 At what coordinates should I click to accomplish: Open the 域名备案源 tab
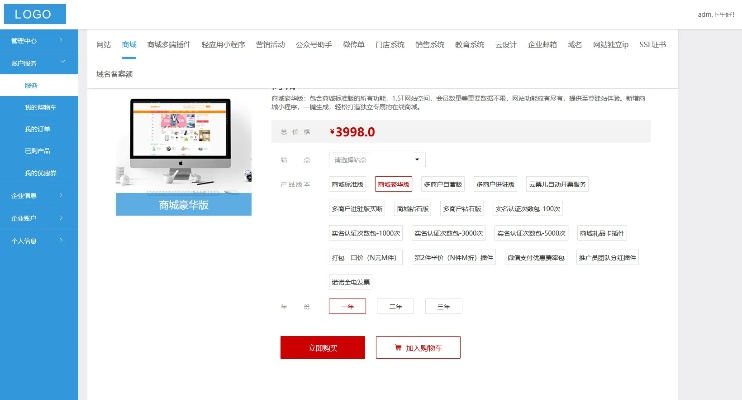click(114, 74)
